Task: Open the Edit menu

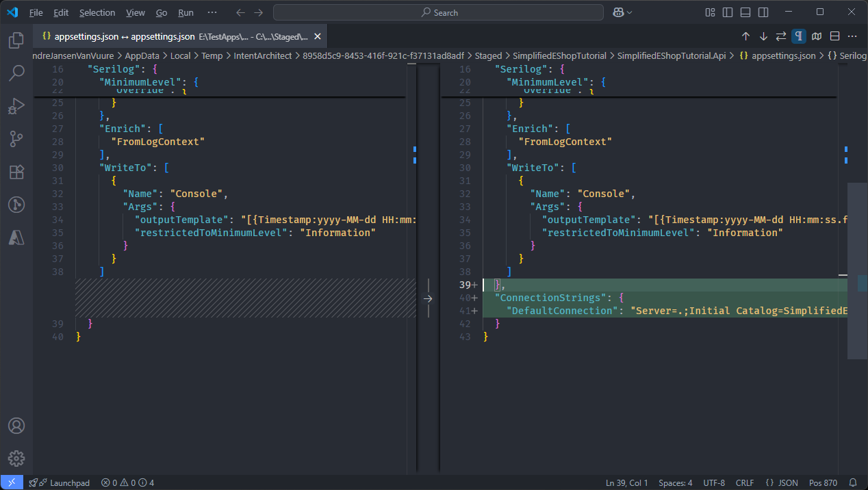Action: (x=61, y=12)
